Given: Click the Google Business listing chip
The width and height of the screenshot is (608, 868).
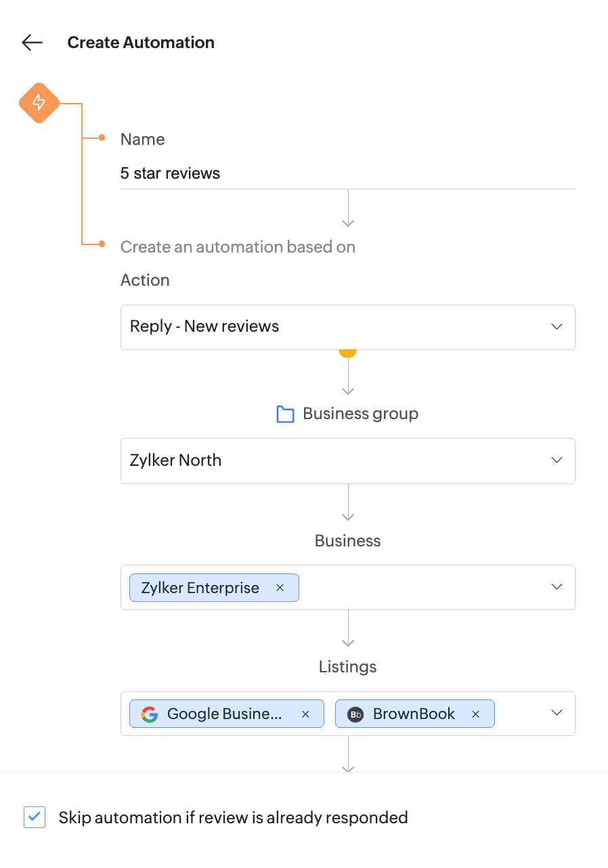Looking at the screenshot, I should [x=224, y=714].
